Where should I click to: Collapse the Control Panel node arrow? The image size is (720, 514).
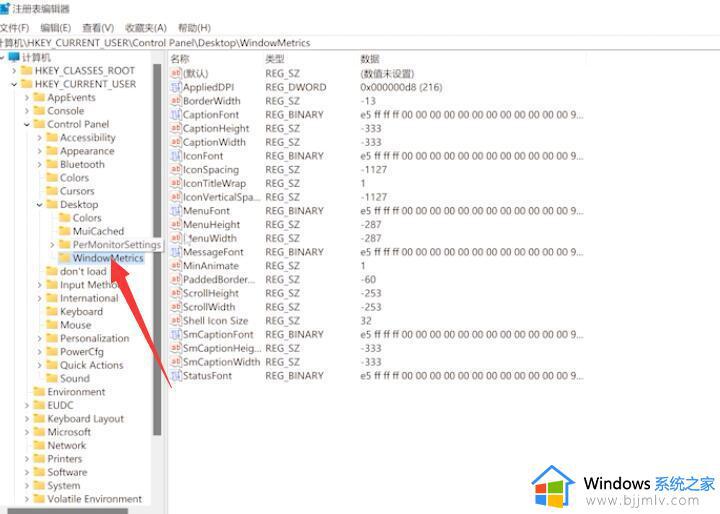pos(27,124)
